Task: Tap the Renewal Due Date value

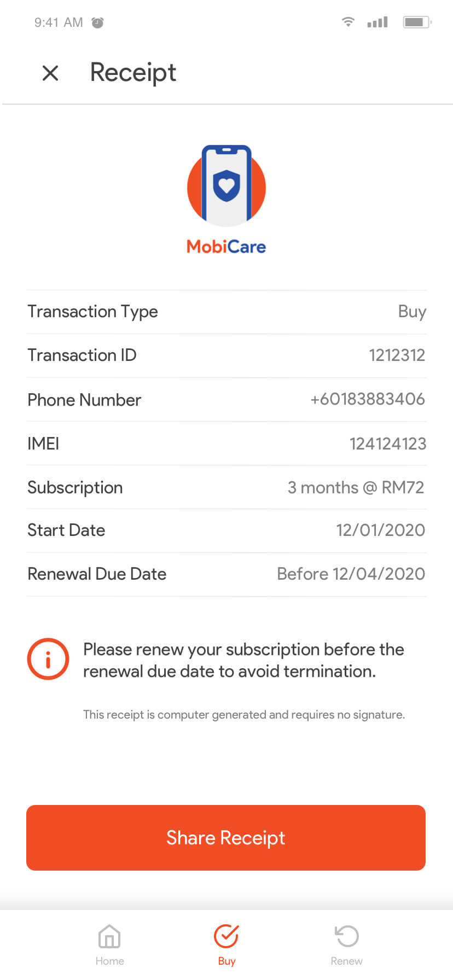Action: [351, 574]
